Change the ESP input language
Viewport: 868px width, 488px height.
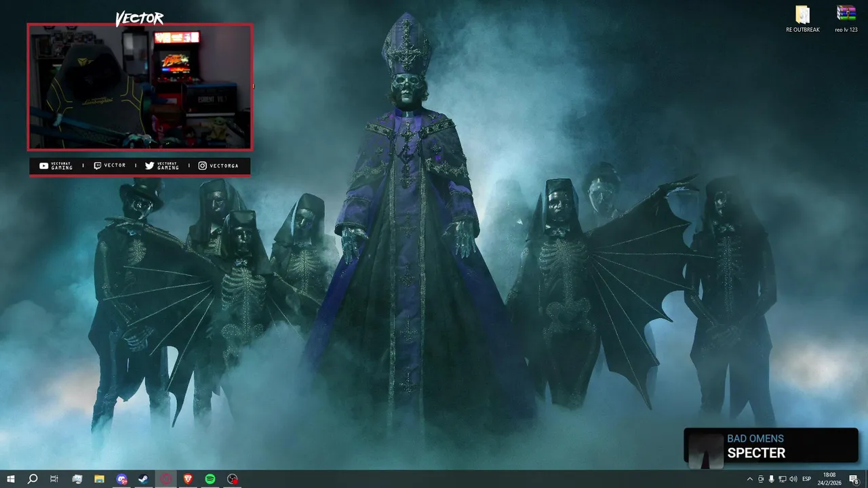click(x=807, y=479)
